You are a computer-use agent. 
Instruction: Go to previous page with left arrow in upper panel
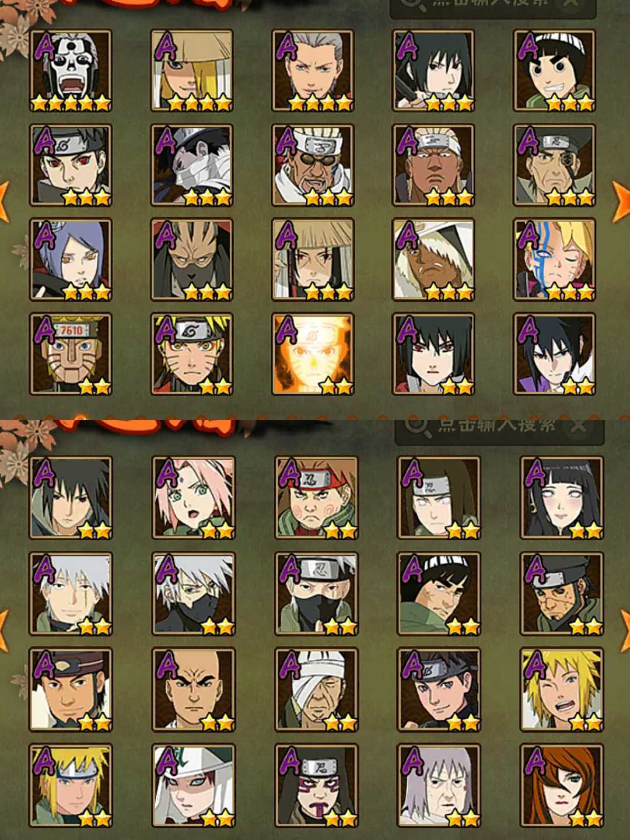(5, 201)
